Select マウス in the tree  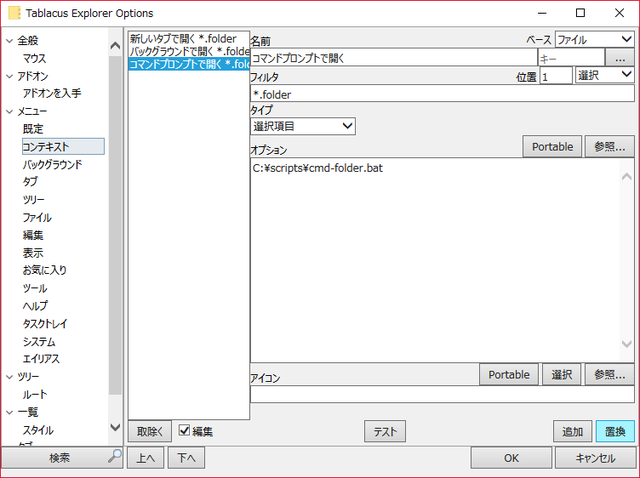(x=34, y=58)
